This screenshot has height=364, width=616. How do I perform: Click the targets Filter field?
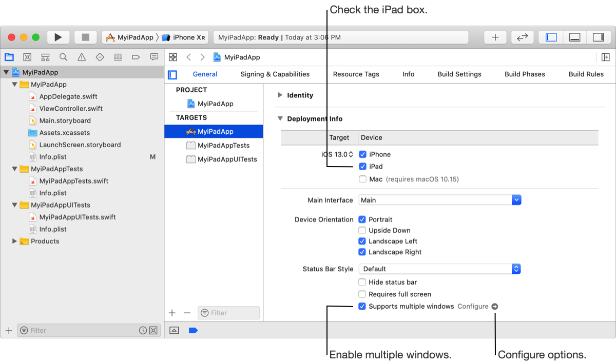229,313
